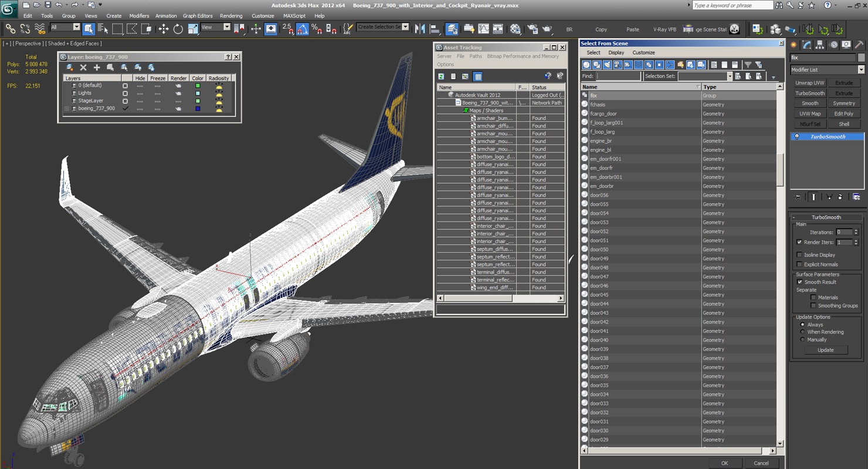The image size is (868, 469).
Task: Open Display menu in Select From Scene
Action: pyautogui.click(x=616, y=53)
